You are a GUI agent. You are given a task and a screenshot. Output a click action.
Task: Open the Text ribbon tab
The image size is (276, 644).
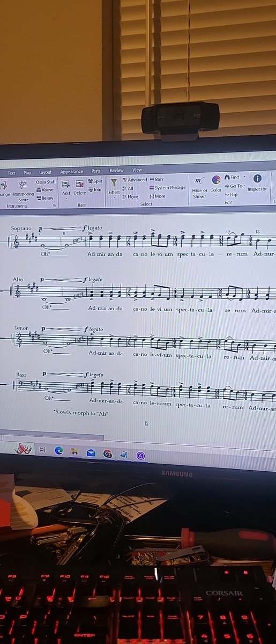tap(11, 173)
